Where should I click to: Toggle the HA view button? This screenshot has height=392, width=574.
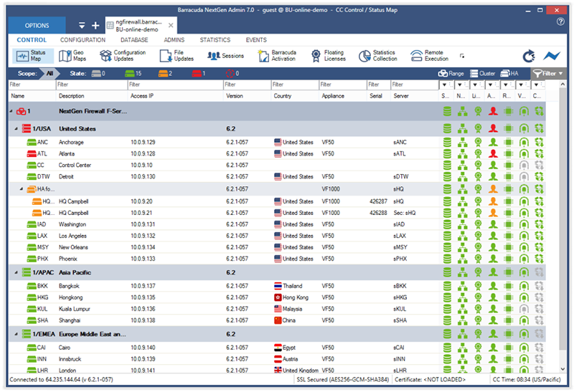(509, 74)
